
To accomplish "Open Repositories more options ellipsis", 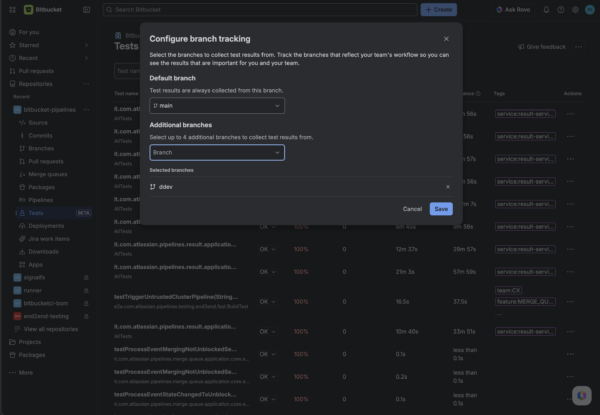I will click(x=86, y=84).
